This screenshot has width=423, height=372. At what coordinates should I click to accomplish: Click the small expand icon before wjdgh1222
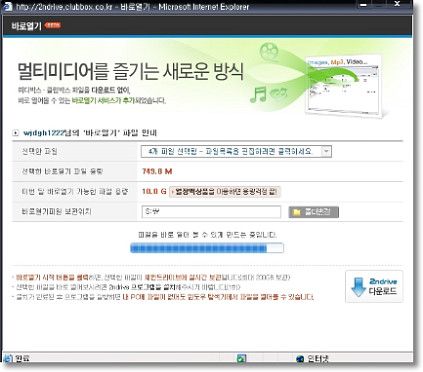coord(15,133)
